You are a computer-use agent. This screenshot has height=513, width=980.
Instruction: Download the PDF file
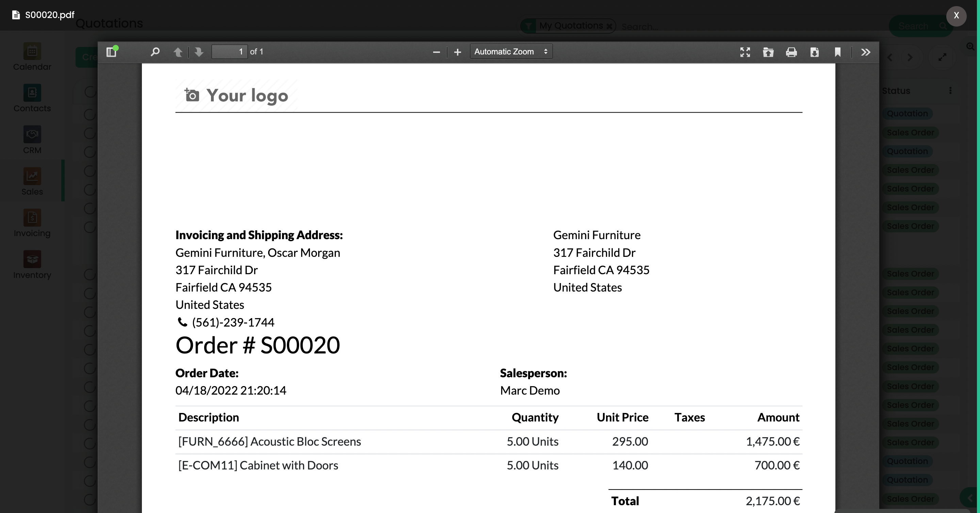pos(815,52)
